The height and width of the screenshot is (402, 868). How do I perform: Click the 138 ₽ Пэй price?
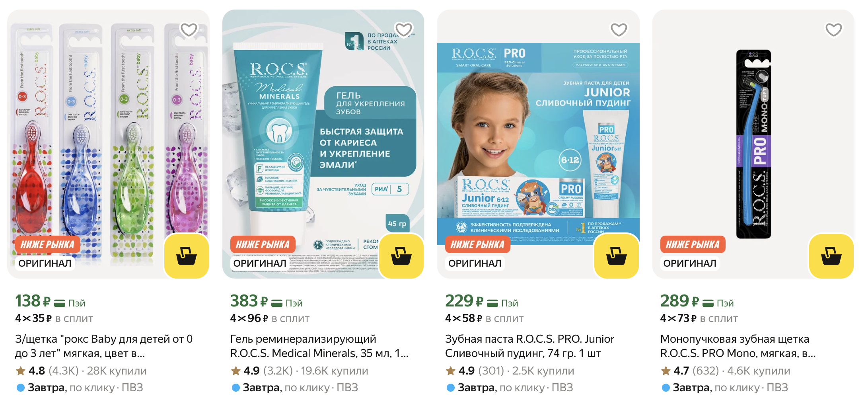pyautogui.click(x=50, y=301)
